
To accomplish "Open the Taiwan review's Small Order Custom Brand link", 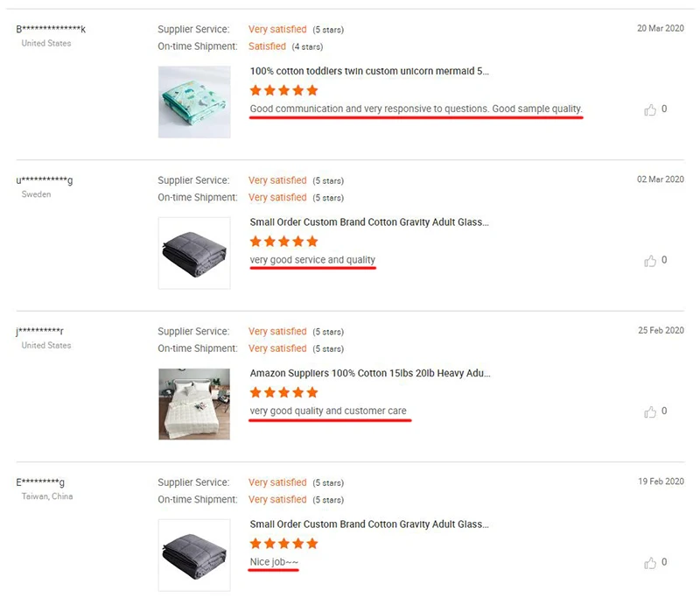I will pyautogui.click(x=369, y=524).
